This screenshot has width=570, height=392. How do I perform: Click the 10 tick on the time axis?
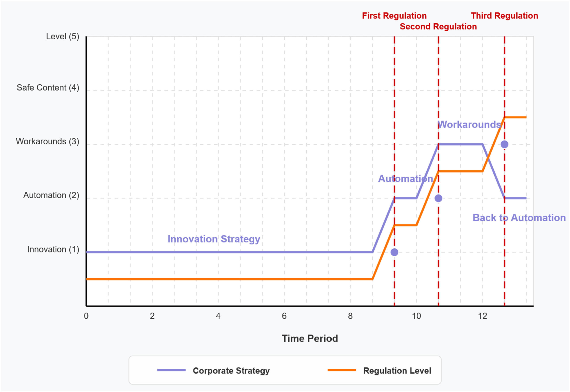pyautogui.click(x=416, y=316)
